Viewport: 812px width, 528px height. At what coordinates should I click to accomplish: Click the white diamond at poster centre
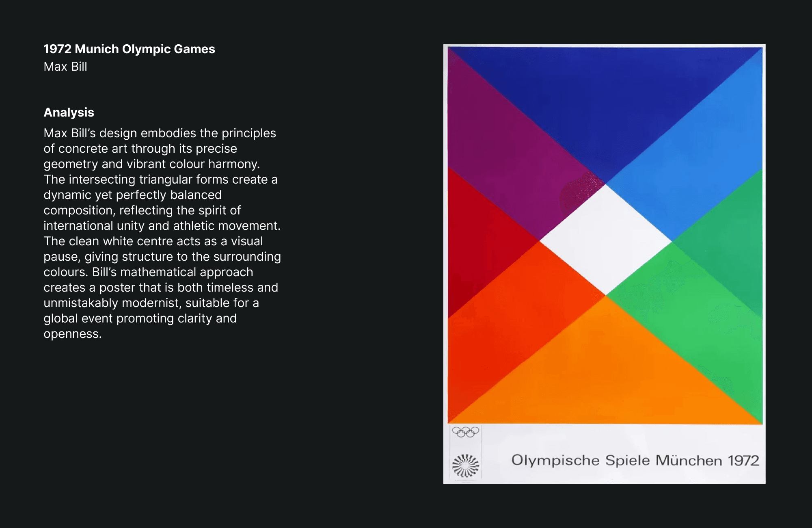[605, 240]
